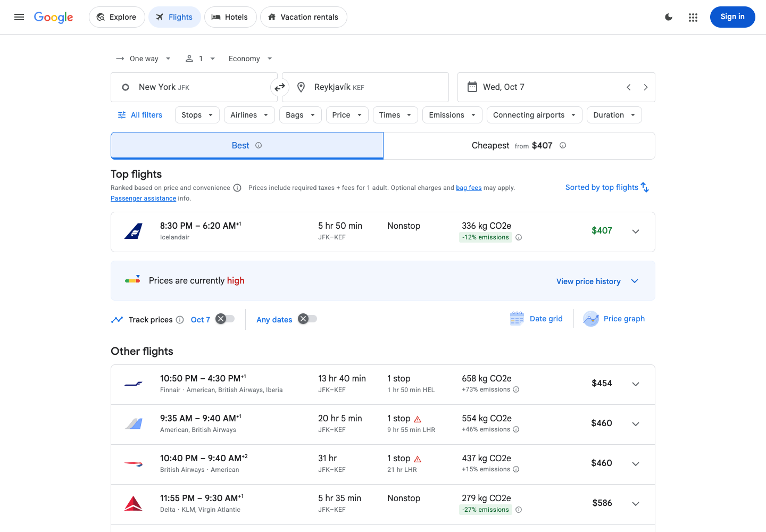The height and width of the screenshot is (532, 766).
Task: Expand 31 hr British Airways flight details
Action: pos(636,464)
